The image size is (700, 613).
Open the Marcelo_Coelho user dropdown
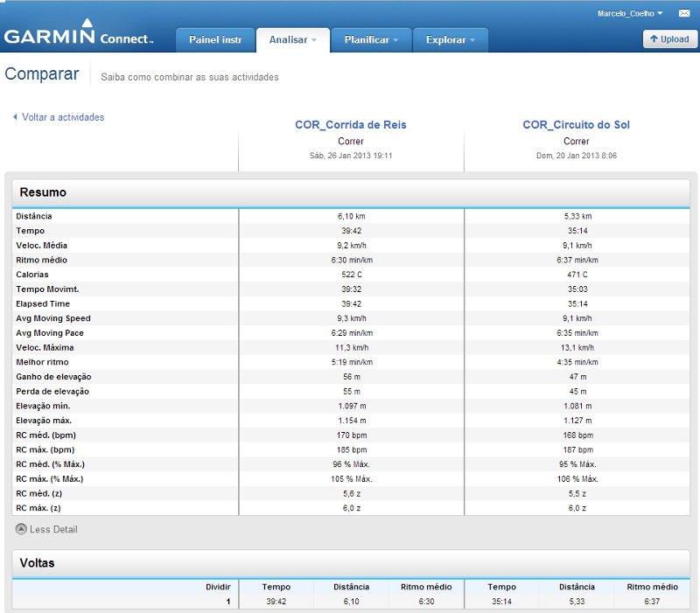pos(630,14)
